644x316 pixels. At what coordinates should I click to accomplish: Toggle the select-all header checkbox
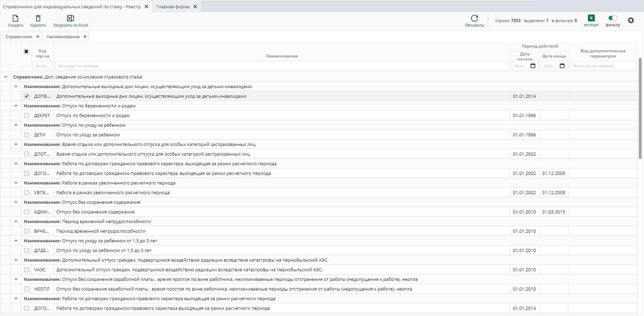click(x=26, y=51)
